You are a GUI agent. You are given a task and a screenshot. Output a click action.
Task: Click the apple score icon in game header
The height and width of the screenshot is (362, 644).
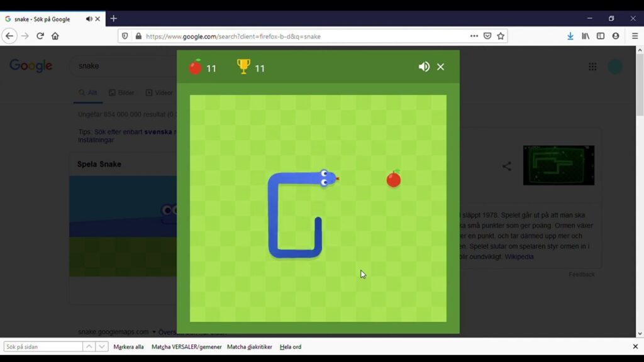pos(196,67)
